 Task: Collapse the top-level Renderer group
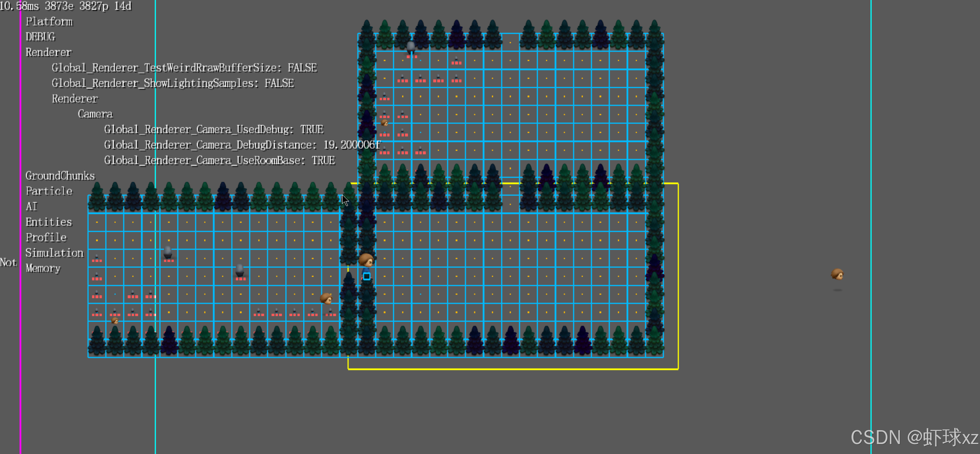point(48,52)
